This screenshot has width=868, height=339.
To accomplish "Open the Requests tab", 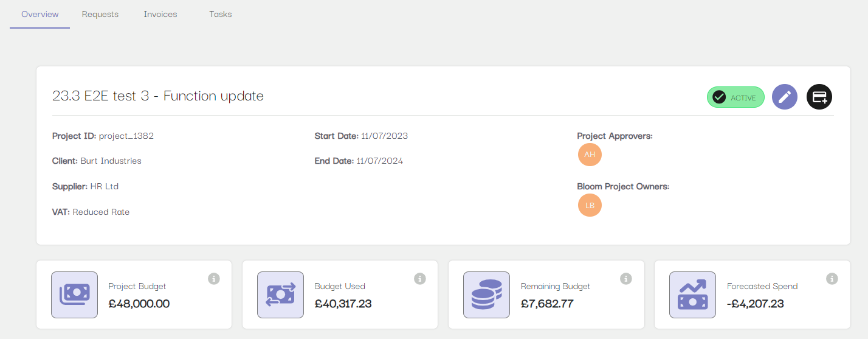I will pos(100,14).
